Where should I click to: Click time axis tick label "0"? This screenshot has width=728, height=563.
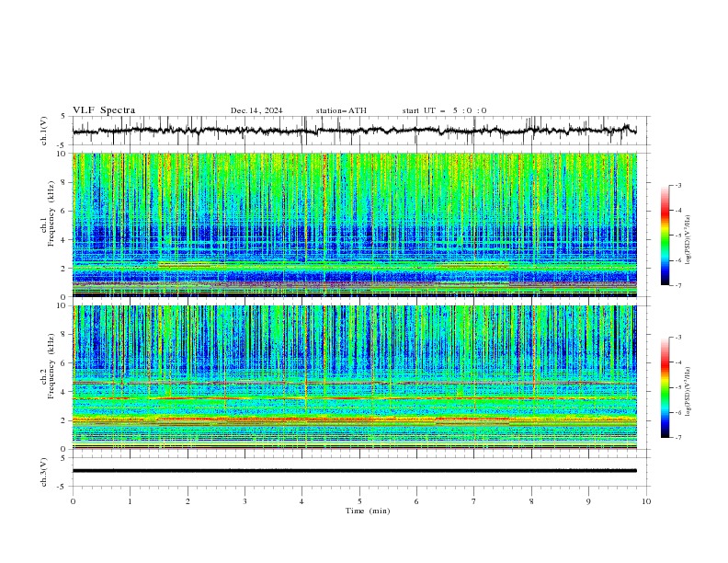click(73, 501)
